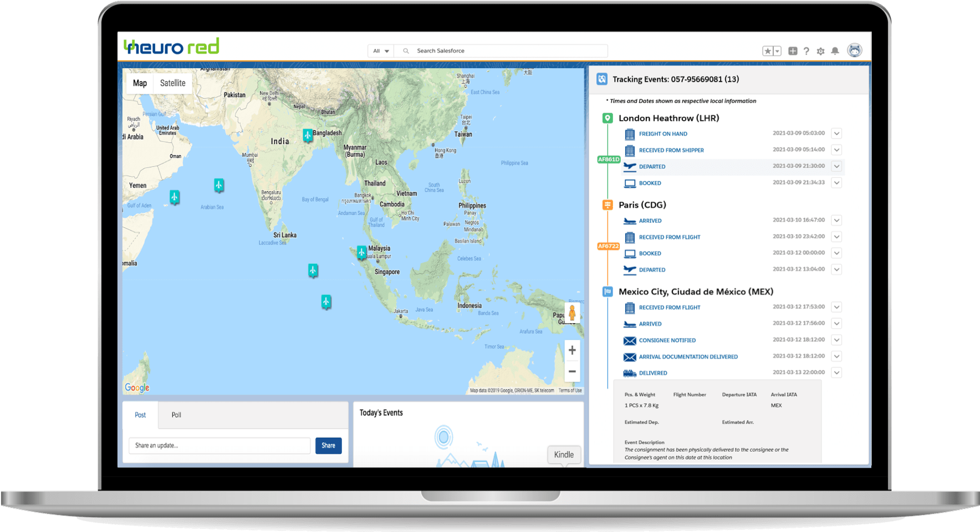Focus the Search Salesforce field

coord(501,51)
